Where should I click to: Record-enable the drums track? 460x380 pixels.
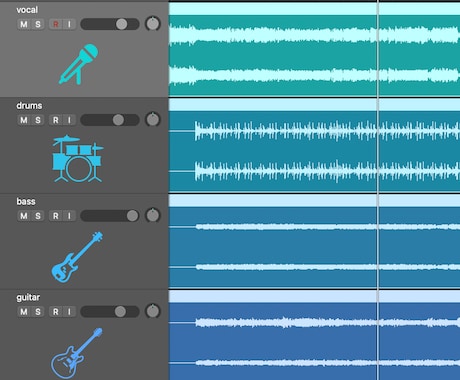coord(56,120)
